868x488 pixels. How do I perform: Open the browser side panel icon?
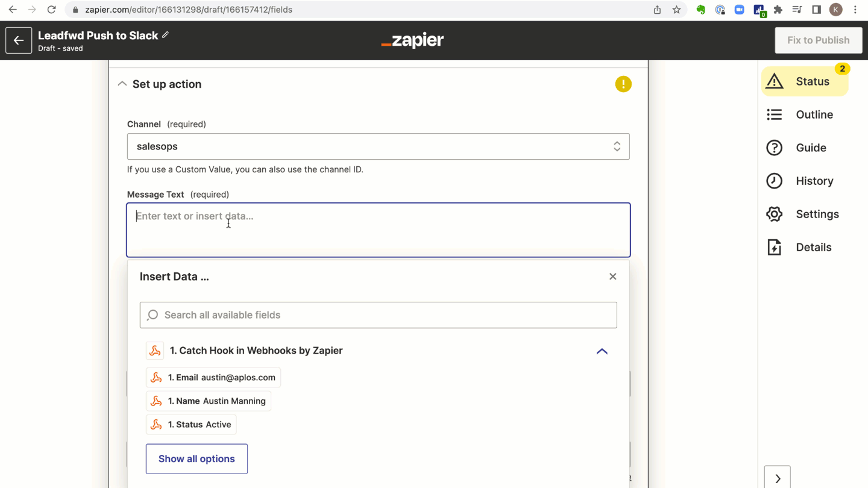tap(816, 10)
